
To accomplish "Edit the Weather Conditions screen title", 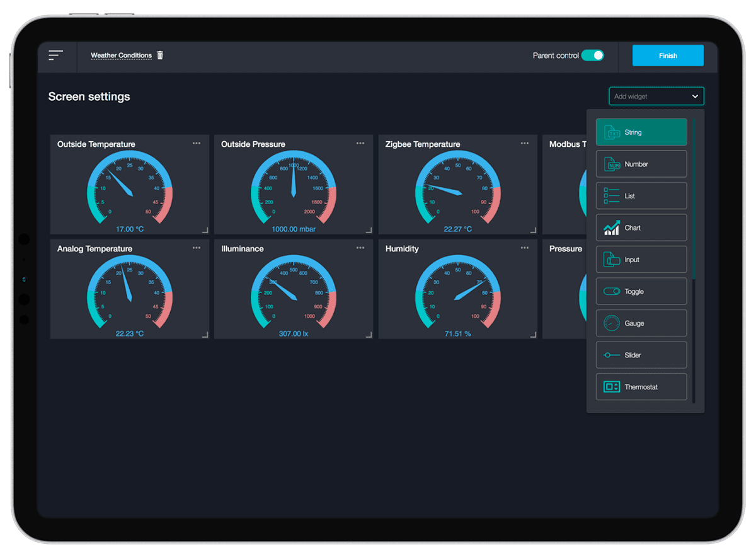I will coord(121,55).
